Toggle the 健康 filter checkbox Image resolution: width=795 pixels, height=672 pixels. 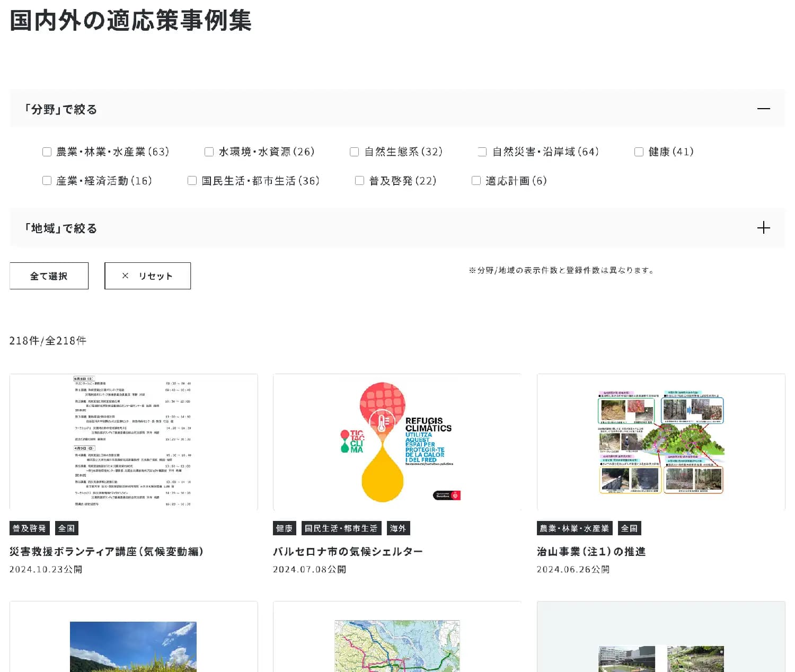point(639,152)
